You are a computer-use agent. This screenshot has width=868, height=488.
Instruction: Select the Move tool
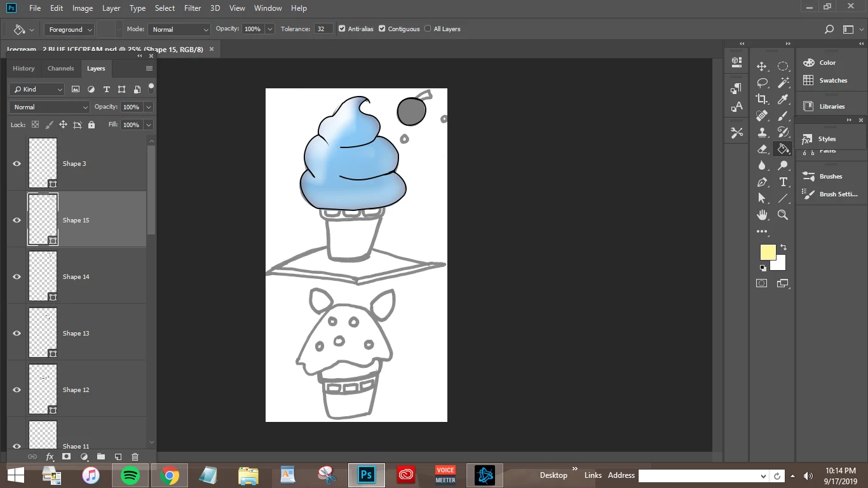762,67
